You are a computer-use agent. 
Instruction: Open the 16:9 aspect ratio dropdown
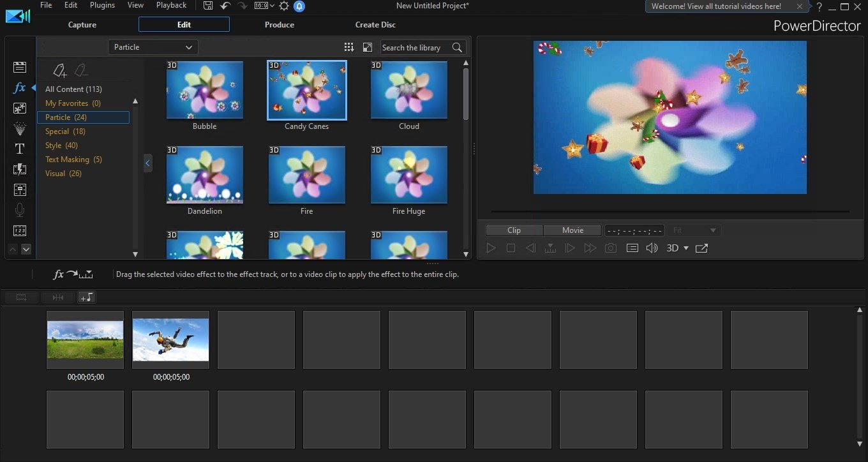tap(264, 6)
